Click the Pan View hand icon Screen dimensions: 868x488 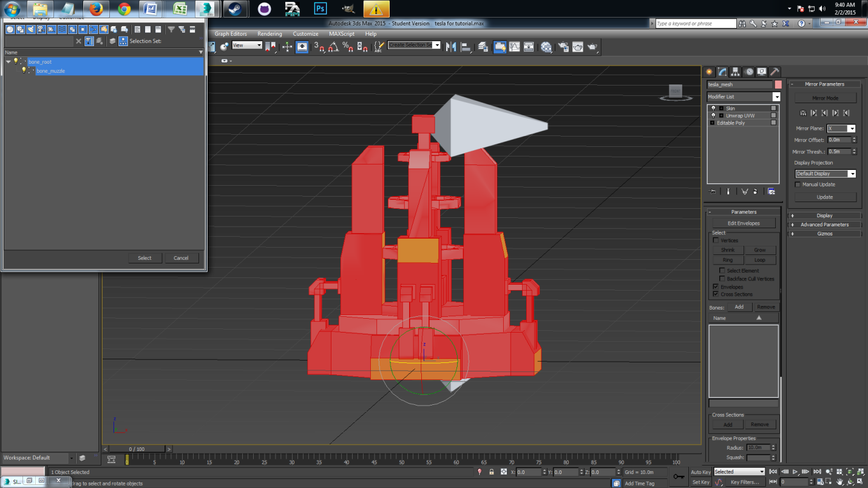pos(839,482)
